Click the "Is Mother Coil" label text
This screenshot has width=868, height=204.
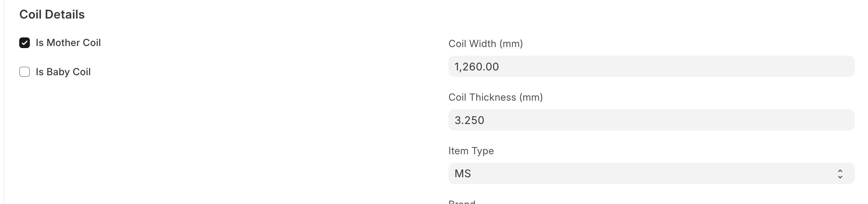pos(68,43)
